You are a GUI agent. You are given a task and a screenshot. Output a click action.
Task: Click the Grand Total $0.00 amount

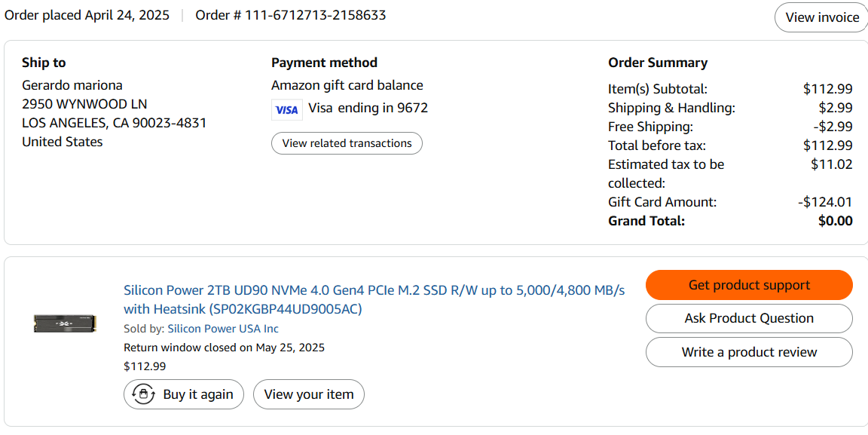[835, 221]
